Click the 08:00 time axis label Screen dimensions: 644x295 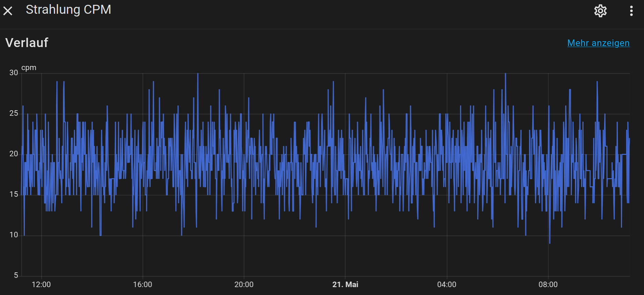tap(548, 284)
